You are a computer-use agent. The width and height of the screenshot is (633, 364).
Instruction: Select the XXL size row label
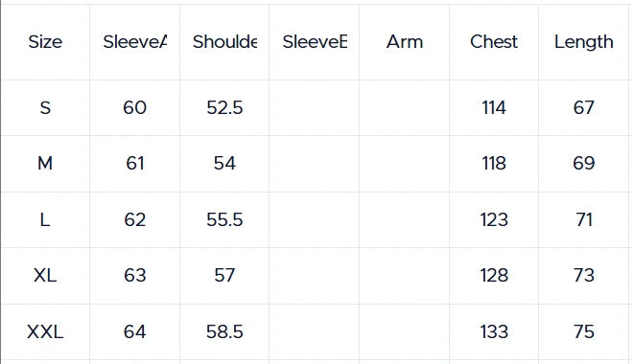click(x=45, y=332)
